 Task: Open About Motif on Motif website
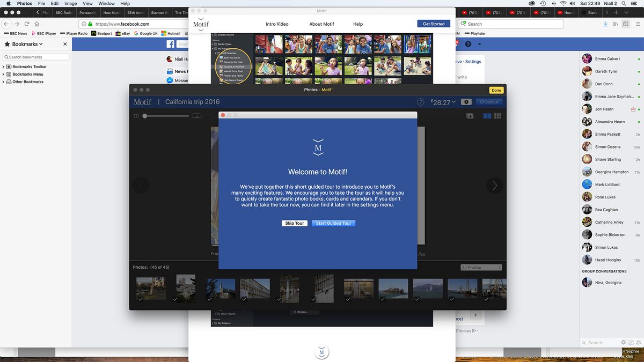tap(322, 24)
